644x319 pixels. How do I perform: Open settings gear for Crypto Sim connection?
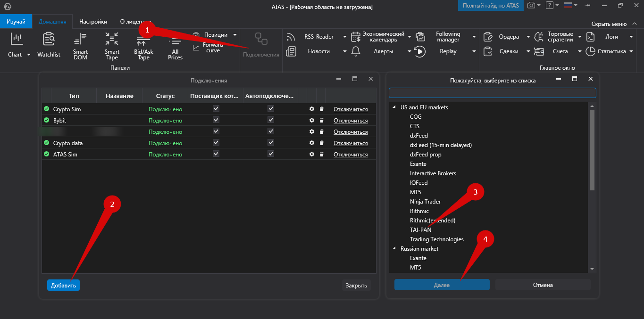(x=311, y=109)
